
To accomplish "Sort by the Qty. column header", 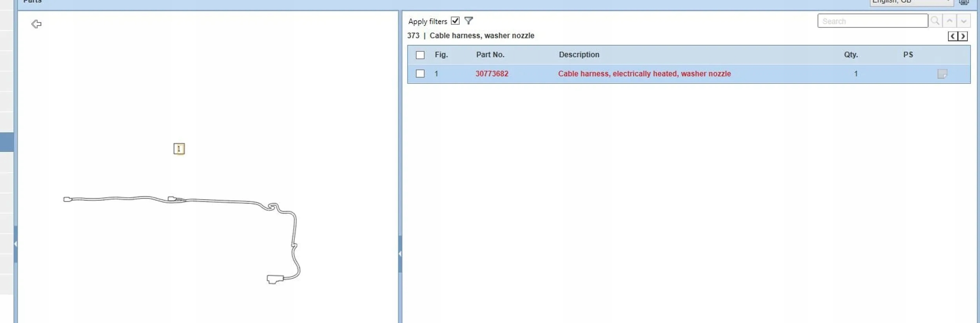I will click(851, 55).
